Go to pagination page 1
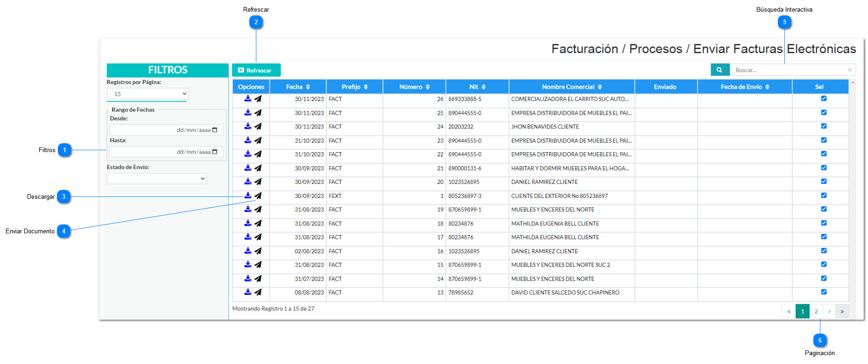This screenshot has width=868, height=364. coord(803,311)
